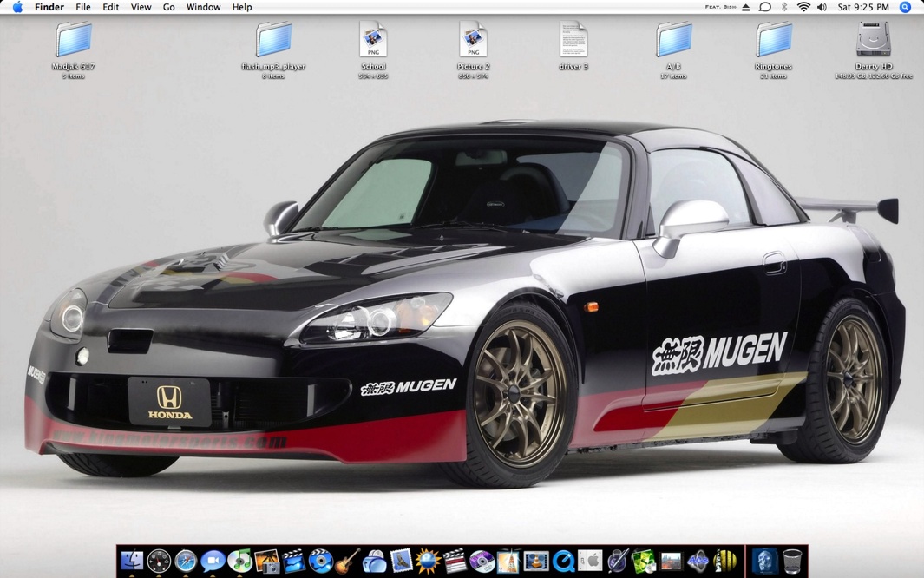
Task: Open the Bluetooth status menu
Action: (784, 7)
